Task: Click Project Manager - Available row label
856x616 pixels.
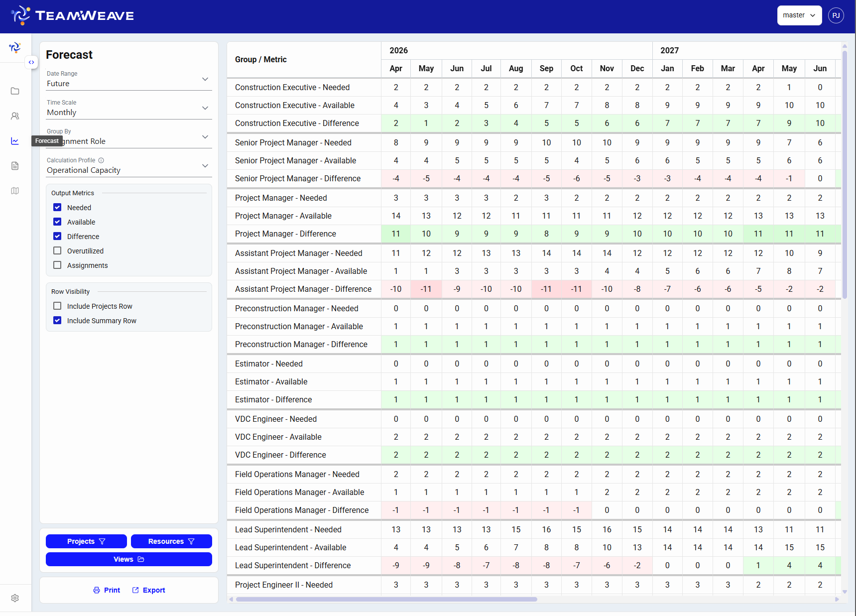Action: pos(283,216)
